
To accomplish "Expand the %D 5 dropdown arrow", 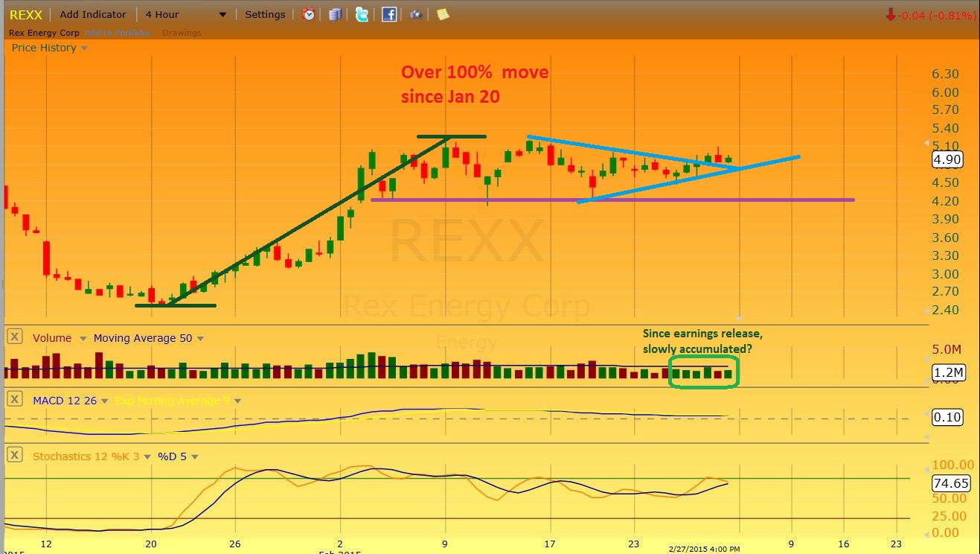I will point(195,457).
